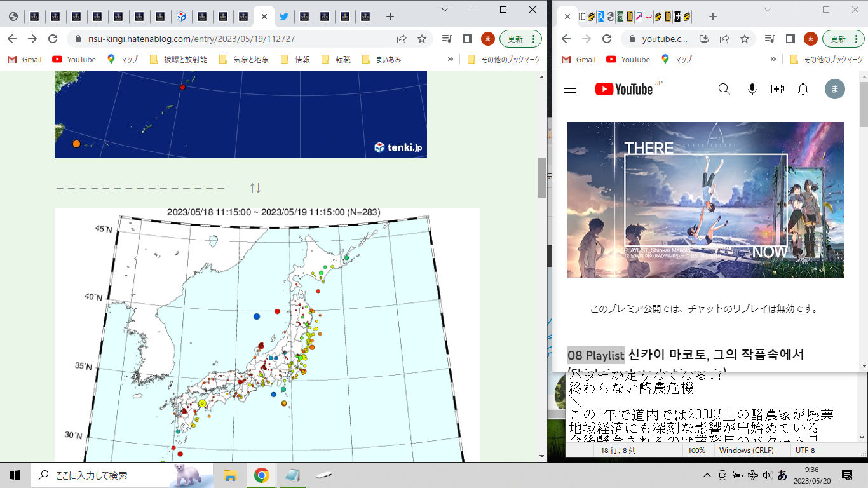Image resolution: width=868 pixels, height=488 pixels.
Task: Expand the まいあみ bookmark folder
Action: (382, 59)
